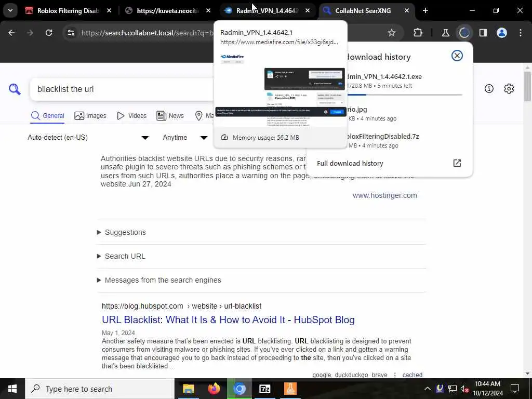Close the kuveta.neocities tab
The image size is (532, 399).
pyautogui.click(x=208, y=11)
